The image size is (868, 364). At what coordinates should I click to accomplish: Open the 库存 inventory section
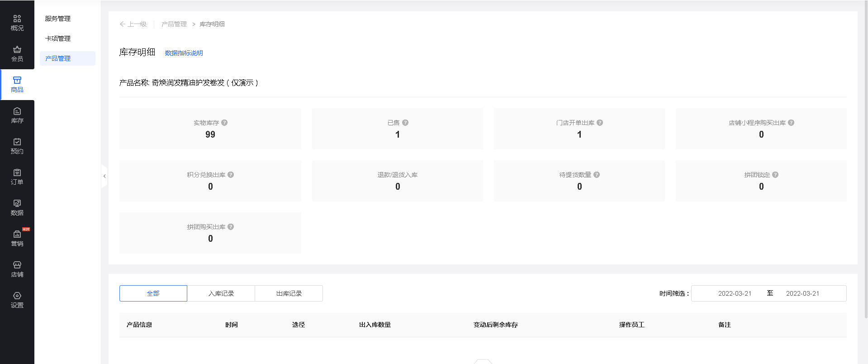(x=17, y=115)
